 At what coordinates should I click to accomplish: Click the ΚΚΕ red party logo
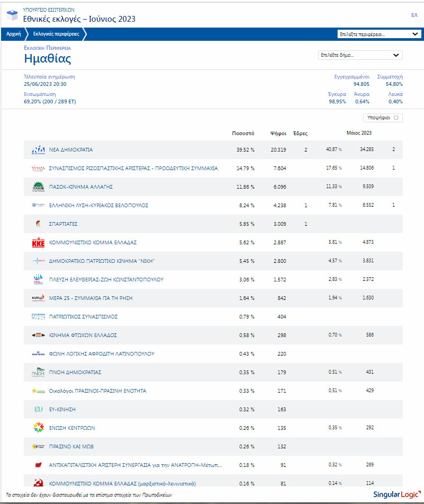pyautogui.click(x=38, y=243)
